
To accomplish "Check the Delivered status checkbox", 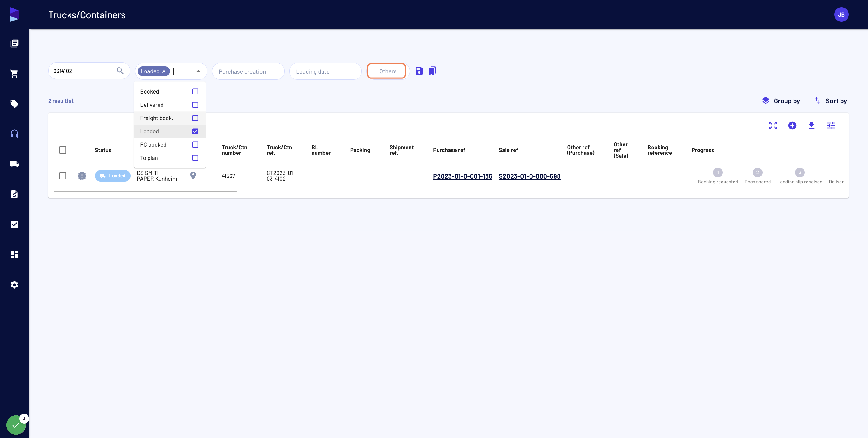I will click(x=195, y=105).
